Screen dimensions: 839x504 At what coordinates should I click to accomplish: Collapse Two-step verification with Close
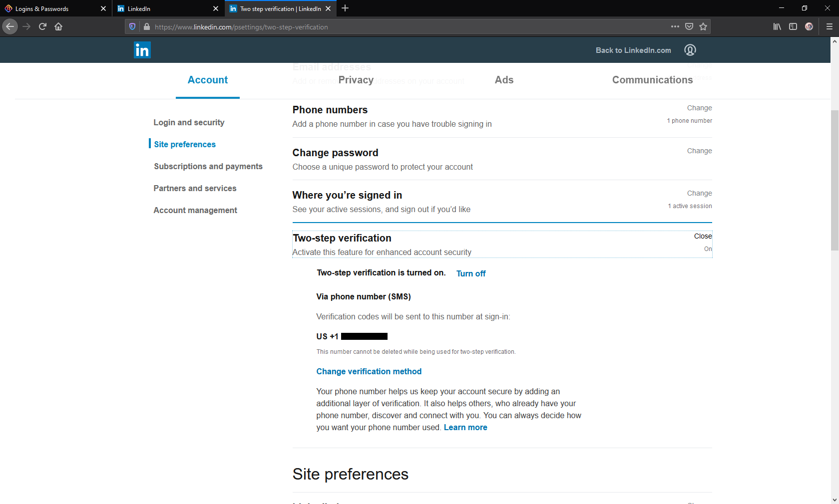click(703, 236)
